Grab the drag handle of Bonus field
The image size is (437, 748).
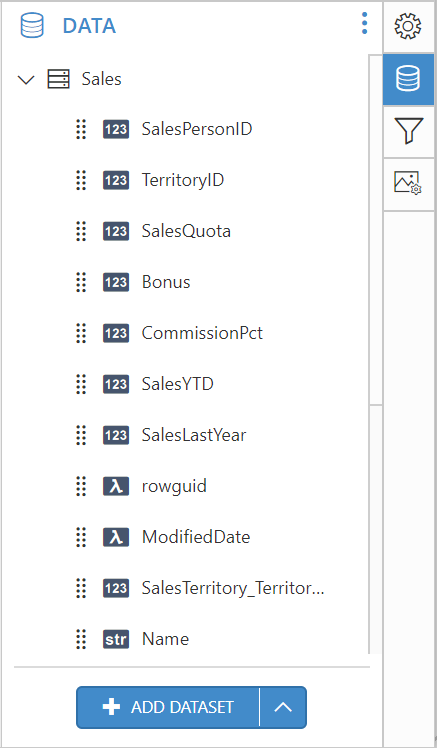(81, 282)
